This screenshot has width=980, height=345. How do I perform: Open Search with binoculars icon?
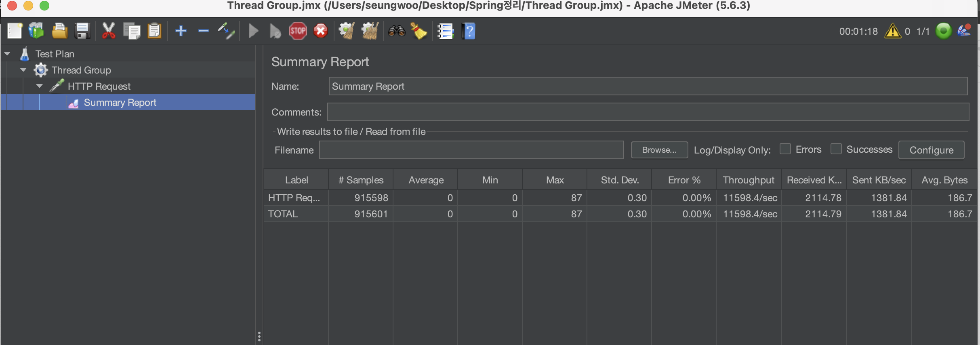(x=396, y=31)
